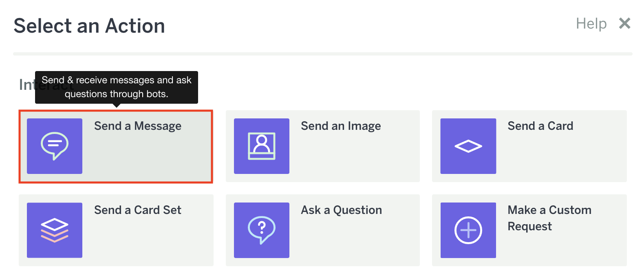Choose the "Send an Image" label
Image resolution: width=644 pixels, height=276 pixels.
341,126
